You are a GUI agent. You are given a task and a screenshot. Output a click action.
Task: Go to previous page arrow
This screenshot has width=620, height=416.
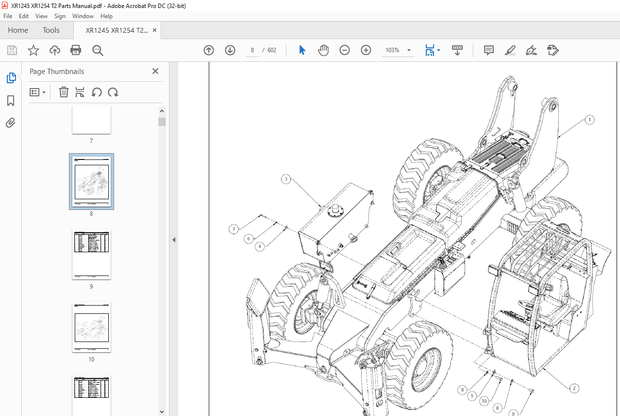208,50
